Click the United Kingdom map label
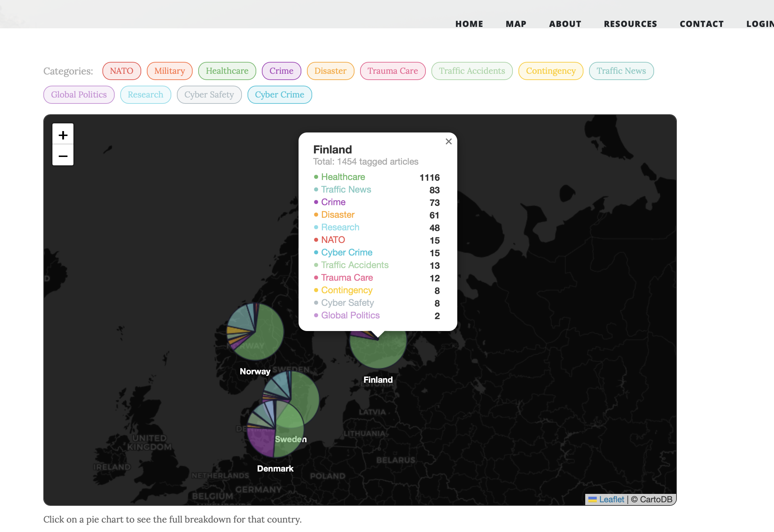 click(150, 443)
